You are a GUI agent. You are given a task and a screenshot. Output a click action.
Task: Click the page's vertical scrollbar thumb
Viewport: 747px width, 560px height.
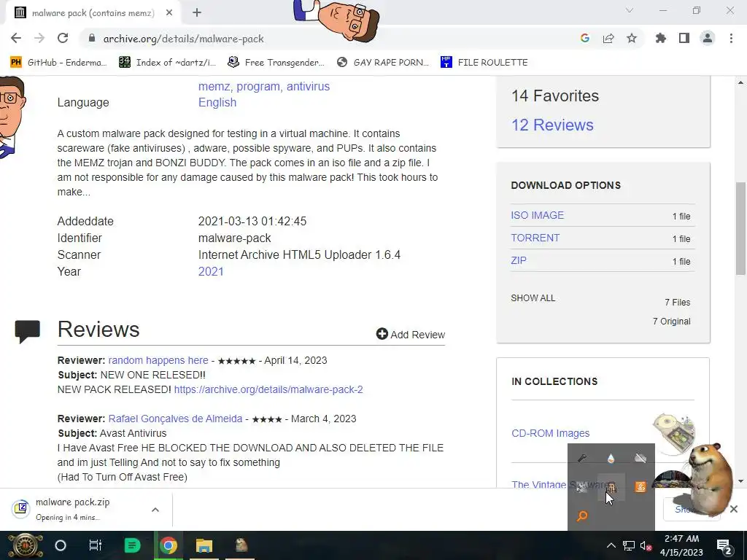[x=741, y=228]
